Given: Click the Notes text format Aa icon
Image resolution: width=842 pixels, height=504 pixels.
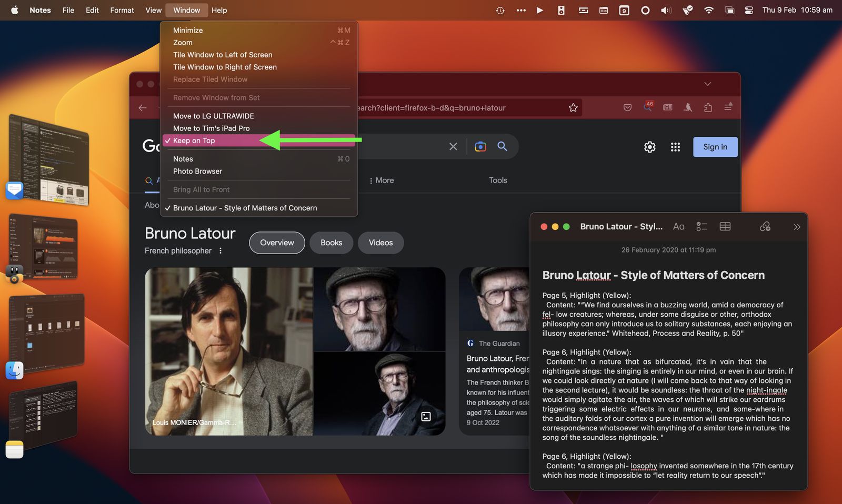Looking at the screenshot, I should [x=678, y=227].
